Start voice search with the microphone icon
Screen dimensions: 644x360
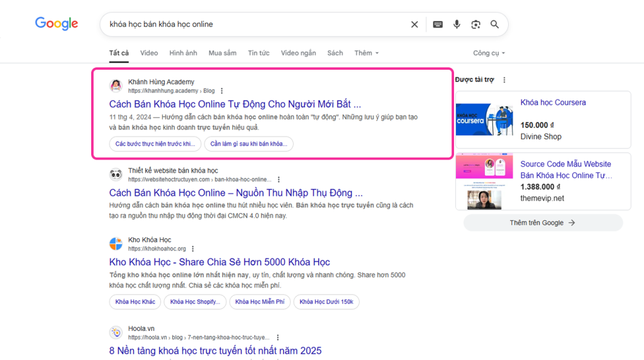point(457,25)
